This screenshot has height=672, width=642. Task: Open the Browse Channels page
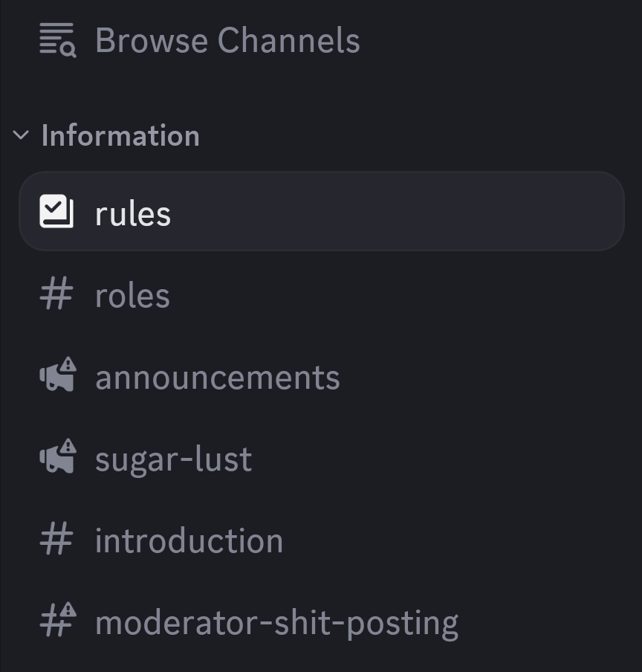227,40
